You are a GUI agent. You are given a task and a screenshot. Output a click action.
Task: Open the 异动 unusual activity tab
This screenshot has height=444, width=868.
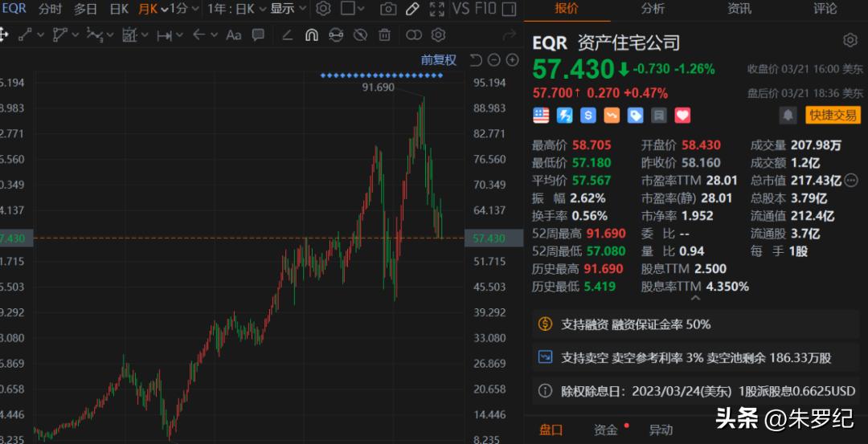tap(661, 430)
